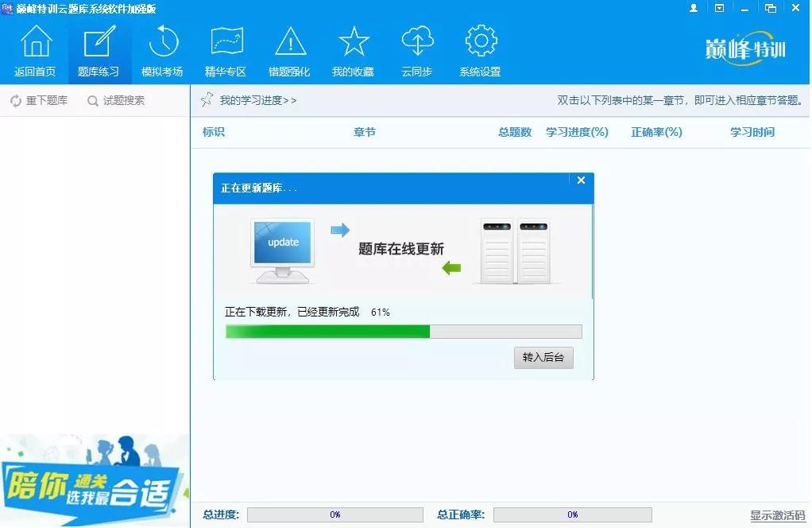Select the 题库练习 practice icon
812x528 pixels.
(x=99, y=49)
